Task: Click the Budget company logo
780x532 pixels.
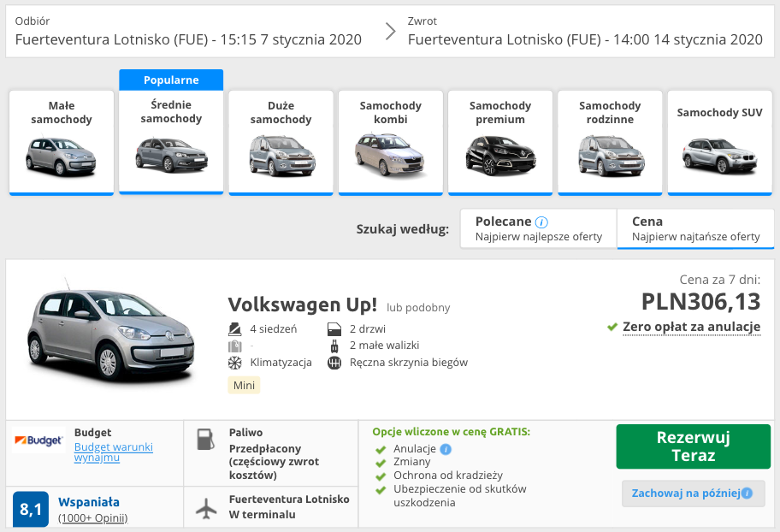Action: click(38, 440)
